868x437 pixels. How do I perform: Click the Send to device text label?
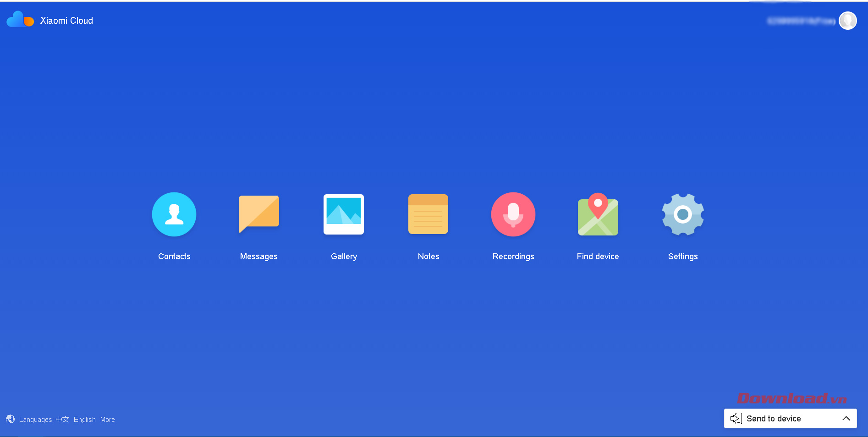pos(774,419)
